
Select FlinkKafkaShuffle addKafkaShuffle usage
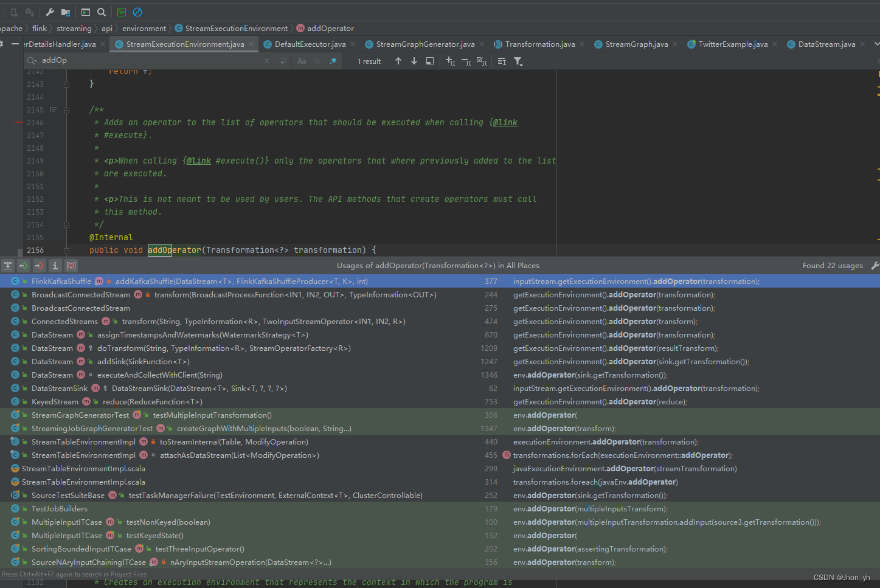click(440, 282)
